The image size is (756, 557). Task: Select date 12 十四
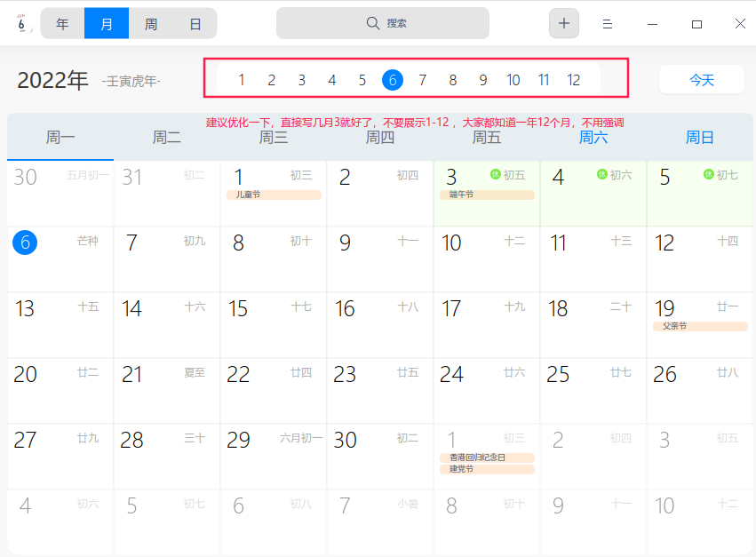click(700, 259)
